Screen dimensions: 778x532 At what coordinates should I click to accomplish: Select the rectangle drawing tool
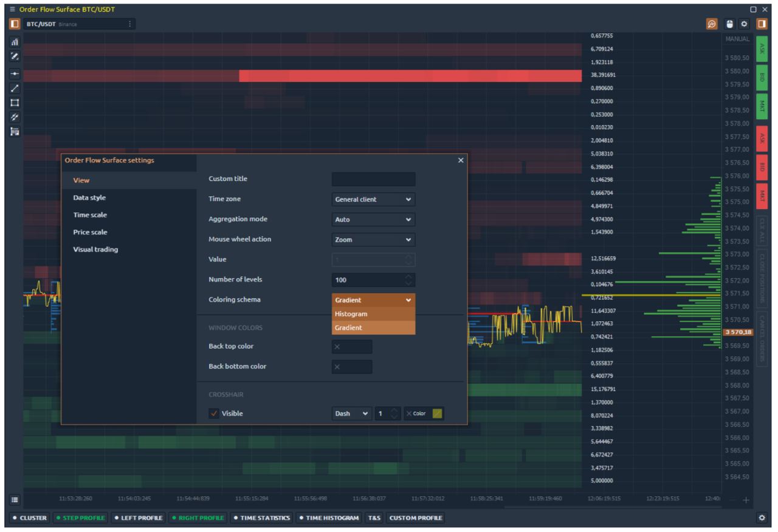pos(13,103)
